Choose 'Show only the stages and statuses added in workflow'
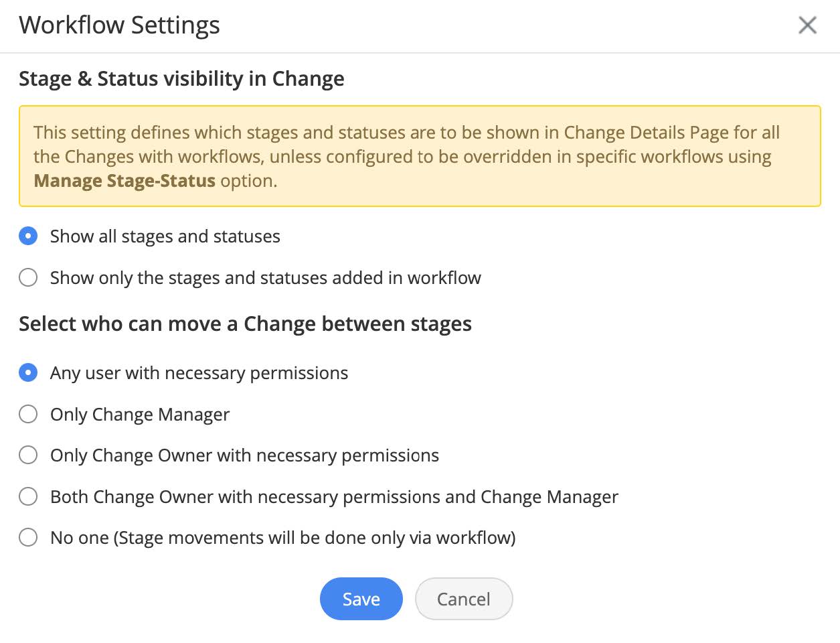This screenshot has width=840, height=643. (x=28, y=278)
